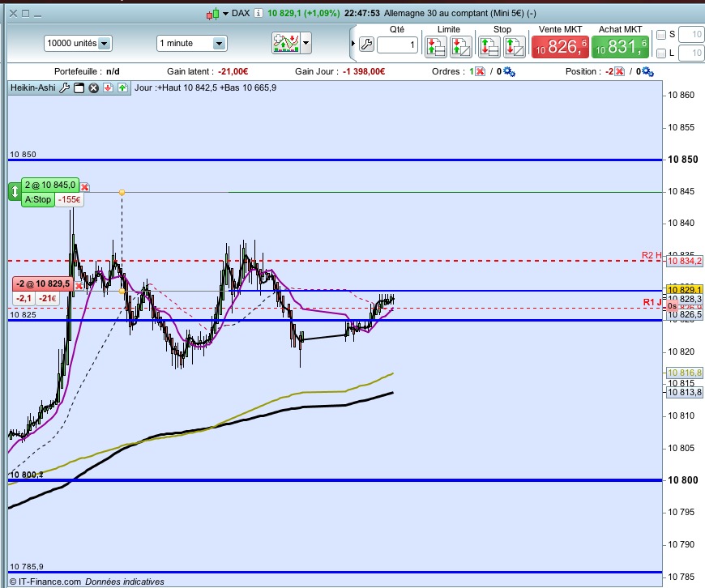Click Gain latent value -21,00€
This screenshot has height=588, width=705.
233,71
